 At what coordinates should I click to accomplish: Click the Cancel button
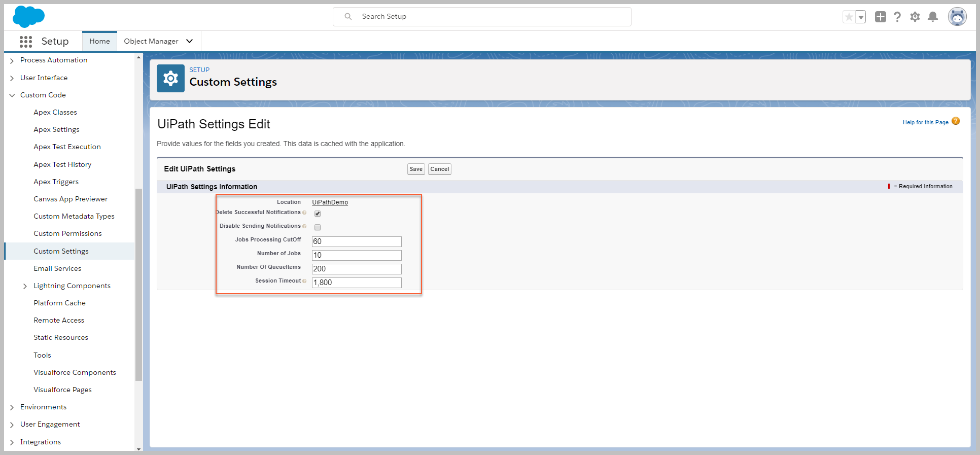440,169
